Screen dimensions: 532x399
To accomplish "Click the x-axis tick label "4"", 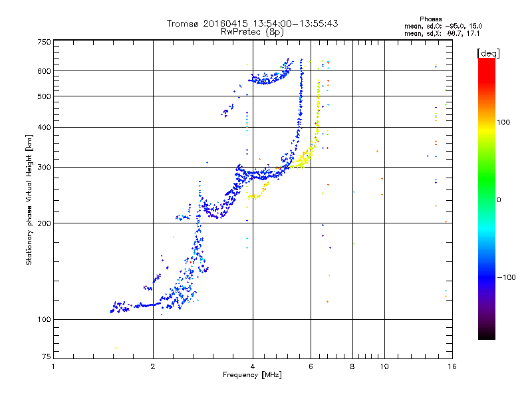I will [253, 366].
